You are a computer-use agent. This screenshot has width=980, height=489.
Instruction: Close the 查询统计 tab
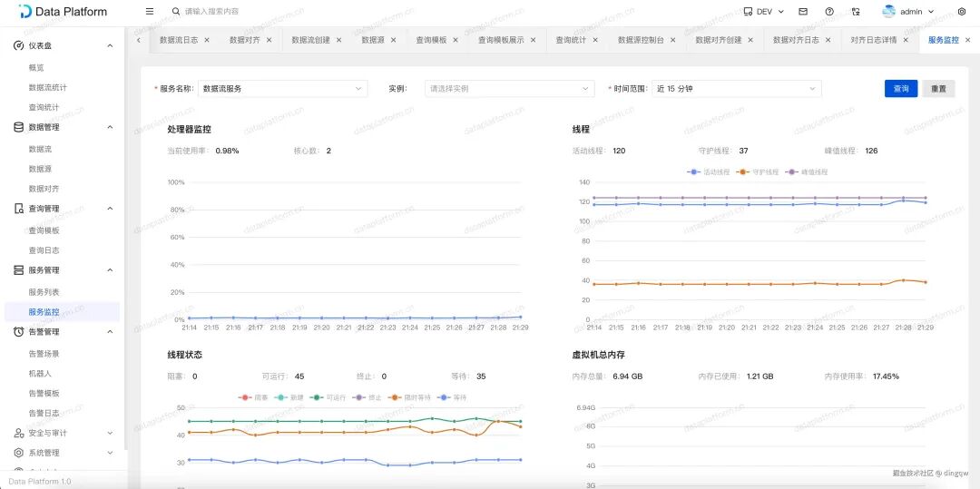(x=595, y=39)
